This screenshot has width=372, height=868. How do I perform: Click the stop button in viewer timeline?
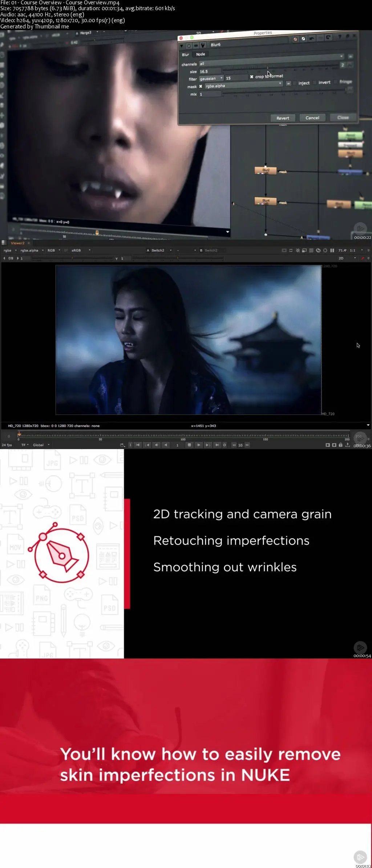pos(189,445)
